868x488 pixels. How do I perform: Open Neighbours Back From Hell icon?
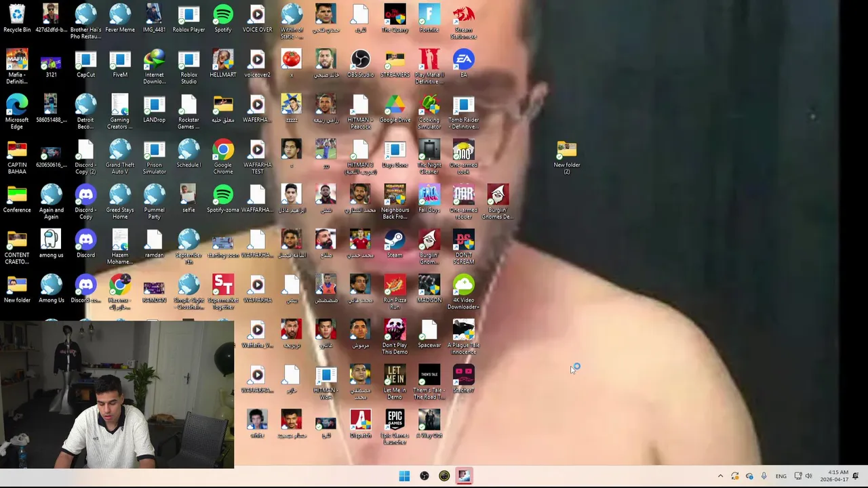coord(395,202)
